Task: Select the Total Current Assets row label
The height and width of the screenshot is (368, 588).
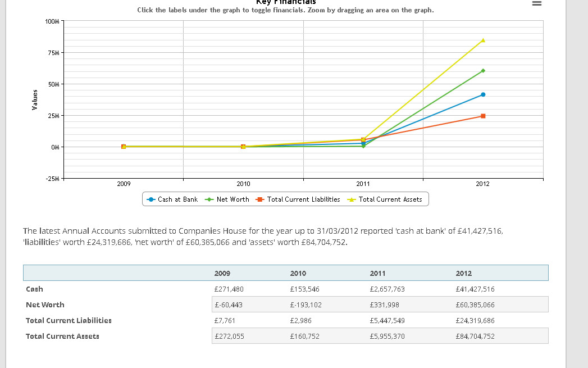Action: [62, 337]
